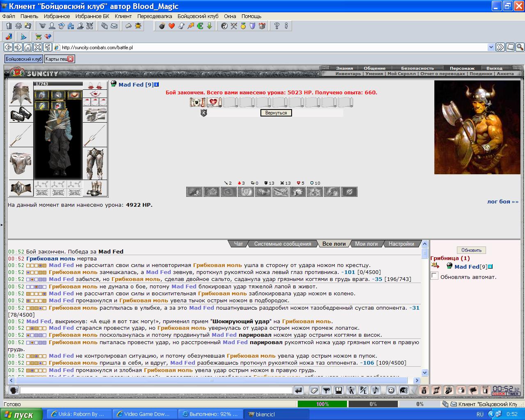Screen dimensions: 525x420
Task: Click the red heart toolbar icon
Action: point(171,26)
